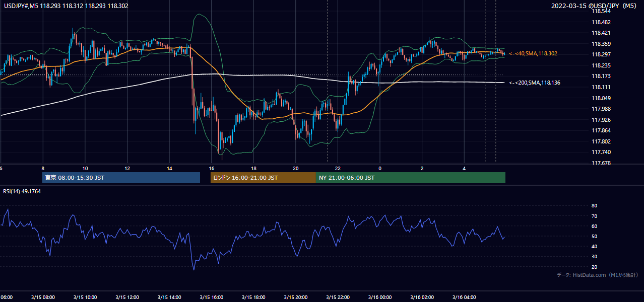Click the 117.740 price axis label
This screenshot has height=302, width=644.
[x=601, y=152]
